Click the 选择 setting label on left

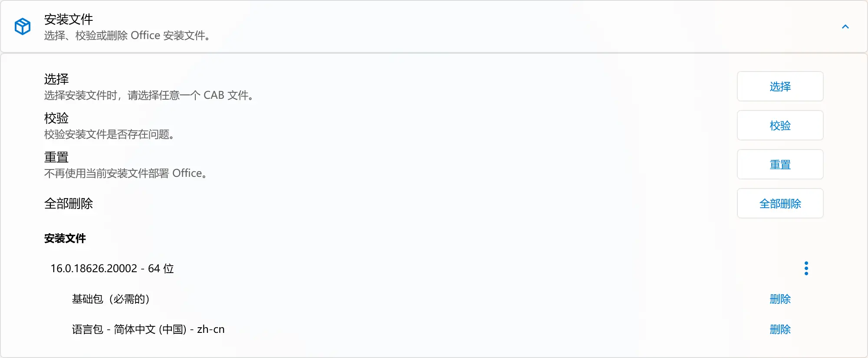[56, 79]
